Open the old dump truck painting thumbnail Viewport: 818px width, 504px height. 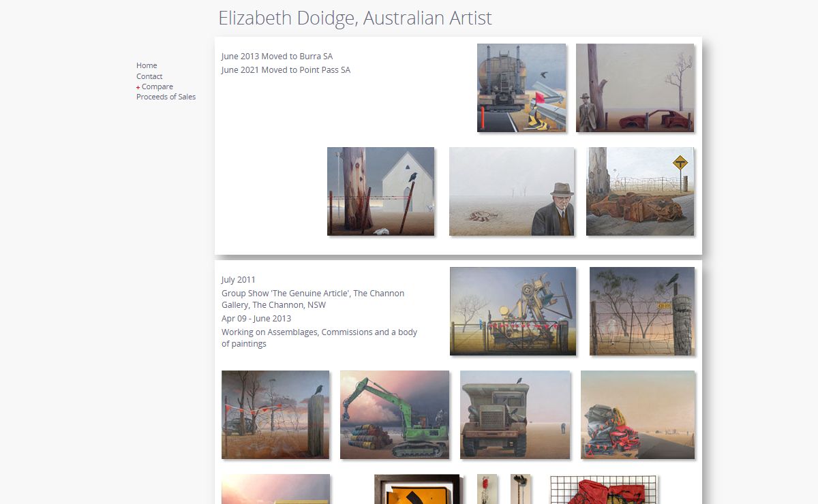(x=515, y=415)
